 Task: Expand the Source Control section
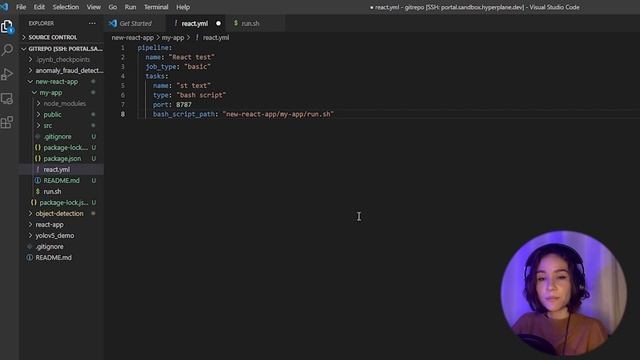click(x=61, y=37)
